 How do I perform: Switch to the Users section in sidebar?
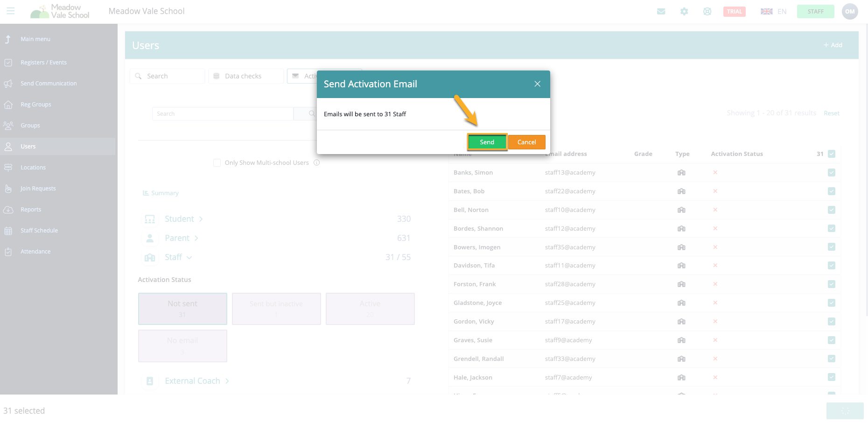pyautogui.click(x=9, y=146)
